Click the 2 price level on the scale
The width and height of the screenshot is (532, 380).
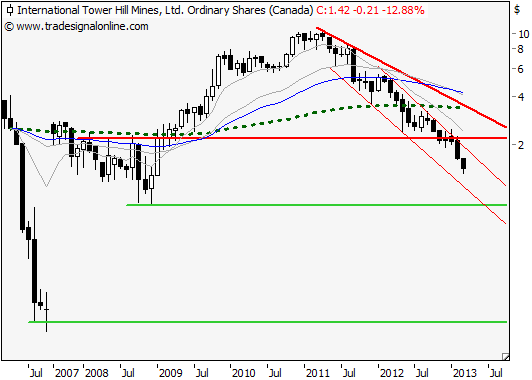click(x=521, y=145)
